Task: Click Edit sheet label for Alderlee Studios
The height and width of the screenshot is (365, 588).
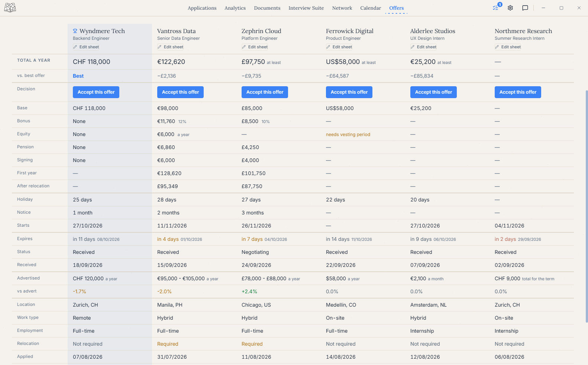Action: (427, 47)
